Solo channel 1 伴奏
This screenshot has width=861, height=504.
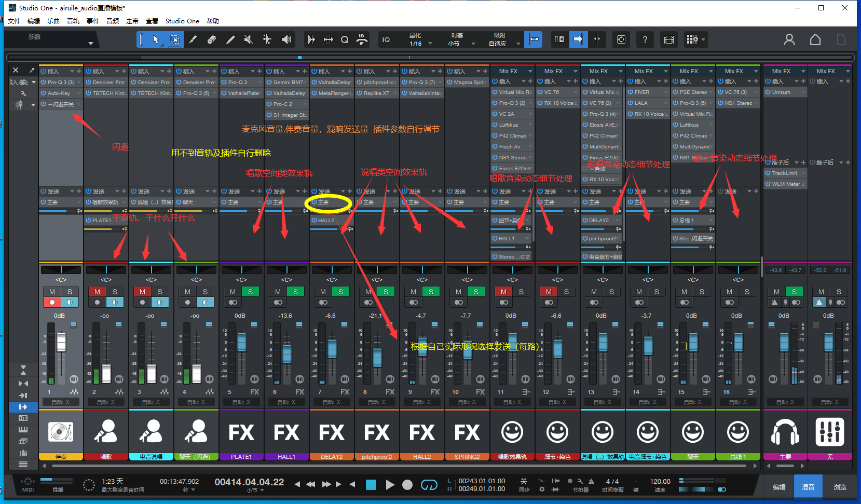70,292
